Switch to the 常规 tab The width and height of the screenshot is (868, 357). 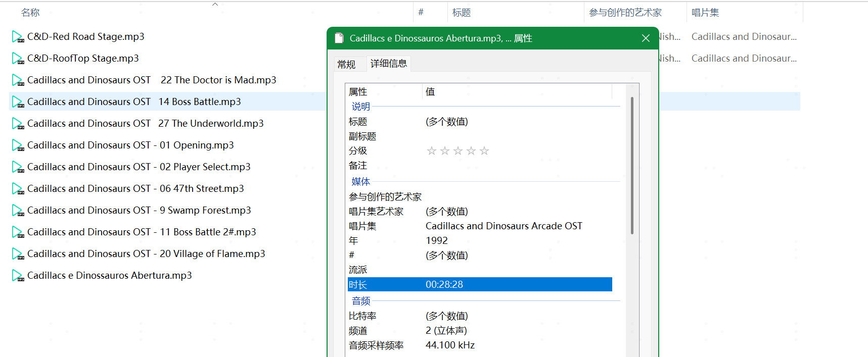(346, 64)
